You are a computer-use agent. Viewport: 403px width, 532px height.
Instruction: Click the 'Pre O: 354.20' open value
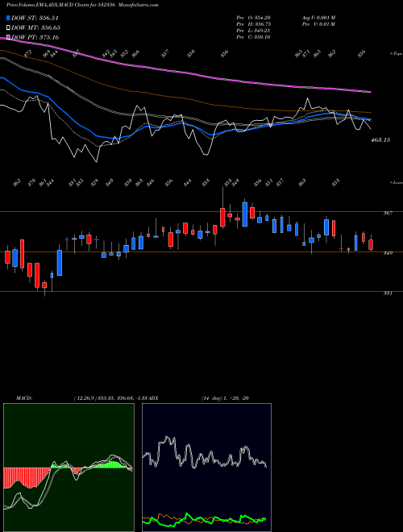[x=253, y=18]
